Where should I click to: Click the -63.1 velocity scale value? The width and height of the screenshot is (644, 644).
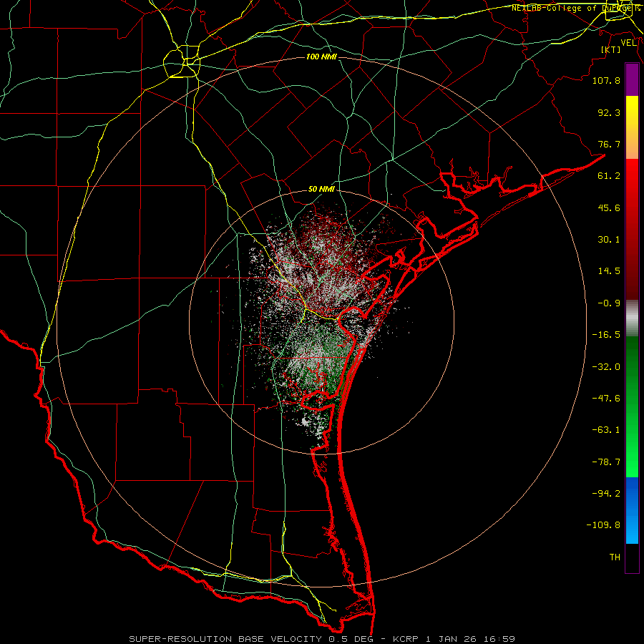[606, 430]
